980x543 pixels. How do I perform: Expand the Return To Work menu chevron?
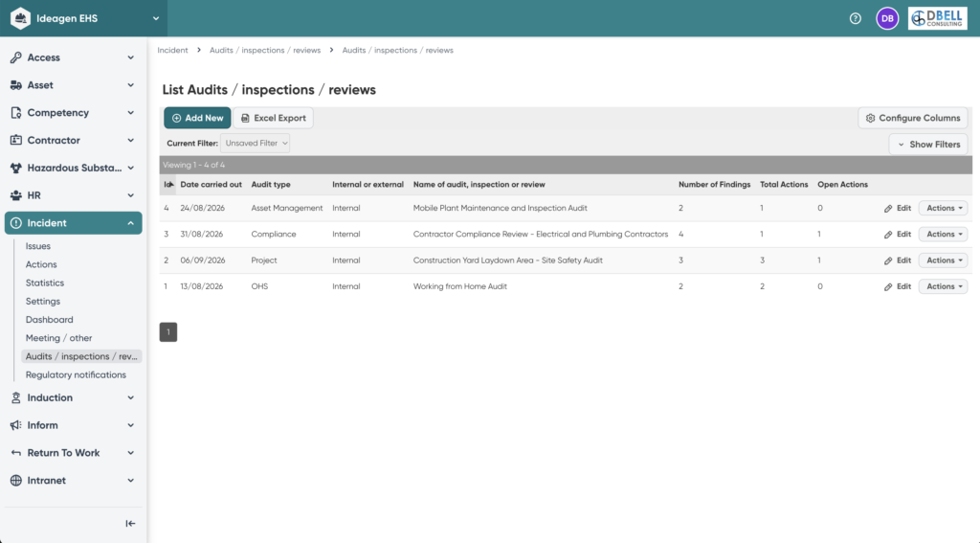click(x=130, y=453)
